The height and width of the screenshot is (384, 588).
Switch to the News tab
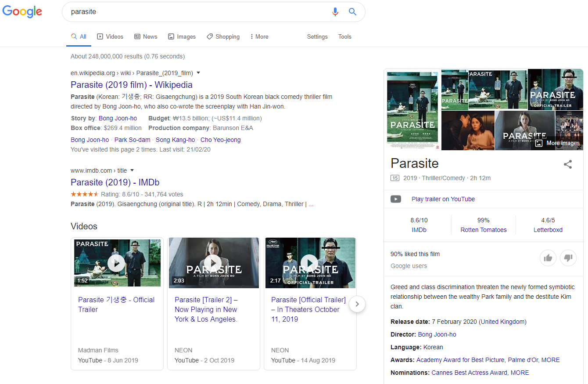(x=146, y=36)
